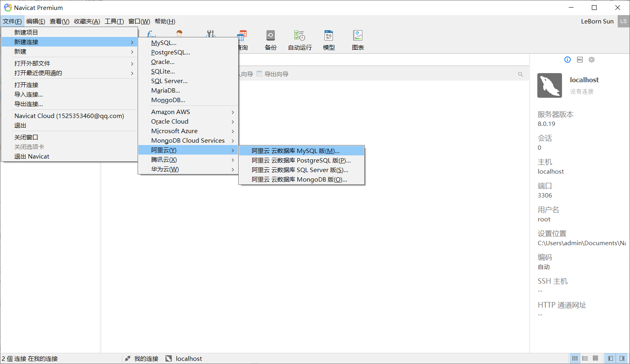Switch to detail view icon in status bar
The width and height of the screenshot is (630, 364).
tap(585, 358)
